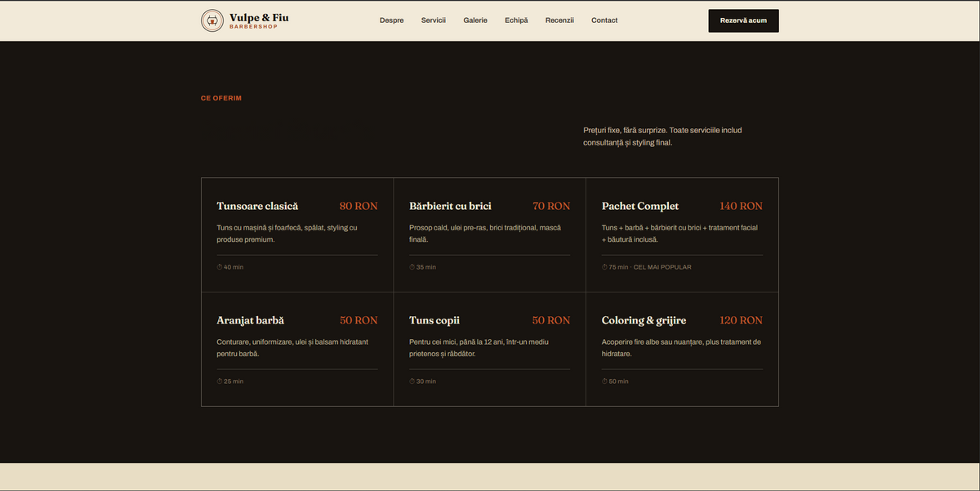Click the Aranjat barbă 50 RON price
Screen dimensions: 980x491
[x=359, y=320]
